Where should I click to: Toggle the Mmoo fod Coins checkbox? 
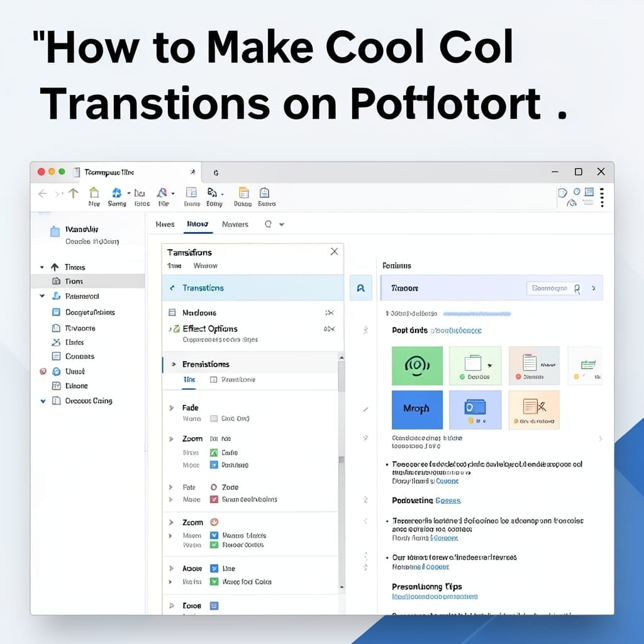214,582
